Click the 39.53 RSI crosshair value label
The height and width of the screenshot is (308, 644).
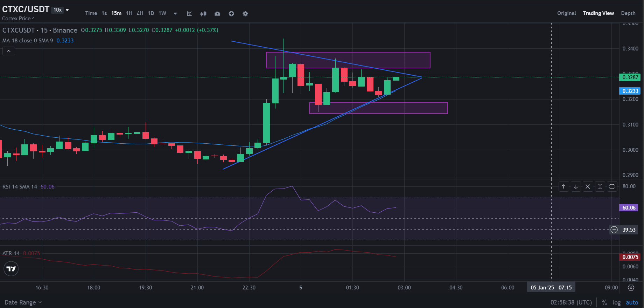629,230
